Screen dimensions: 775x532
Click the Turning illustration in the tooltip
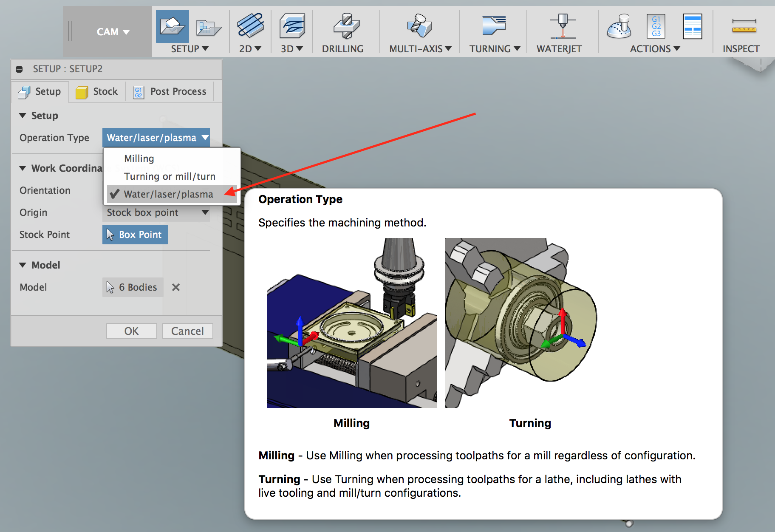pos(521,323)
